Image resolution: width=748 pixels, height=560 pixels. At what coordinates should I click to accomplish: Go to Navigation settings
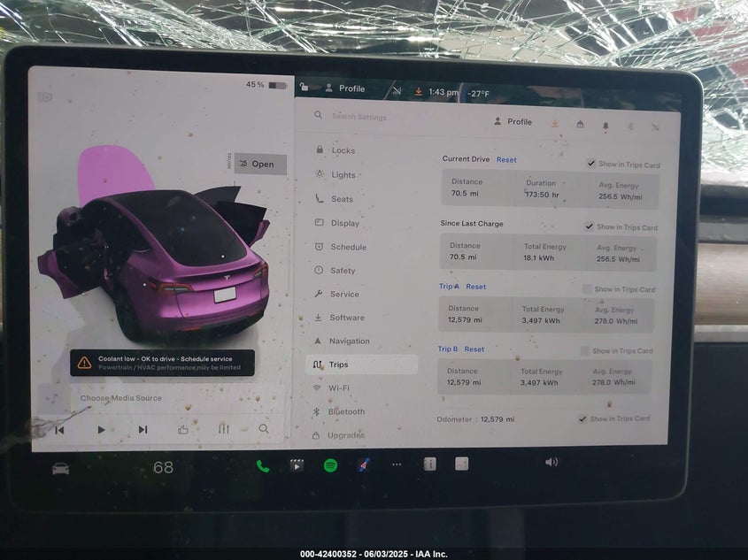[x=349, y=341]
